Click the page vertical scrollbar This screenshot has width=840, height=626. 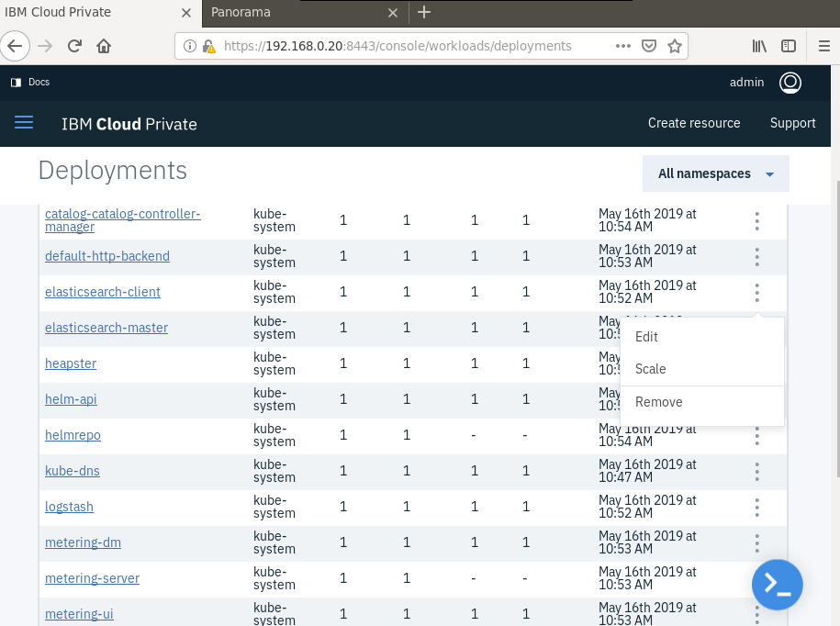coord(836,328)
